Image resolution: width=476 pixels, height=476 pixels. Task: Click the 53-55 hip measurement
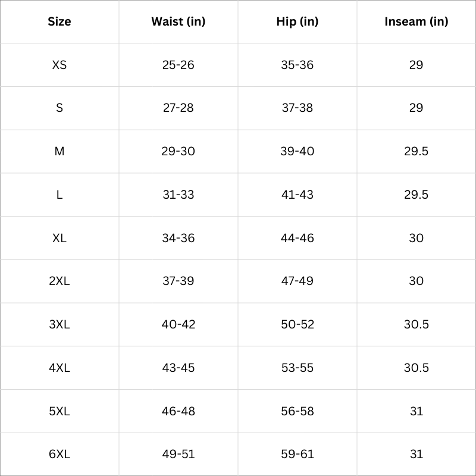[297, 368]
